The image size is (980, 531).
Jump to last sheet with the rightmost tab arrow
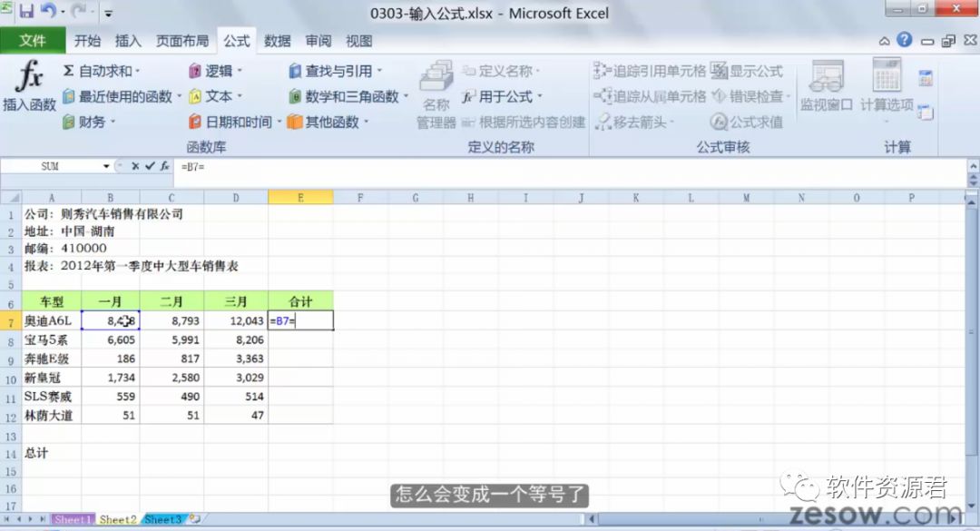click(43, 519)
